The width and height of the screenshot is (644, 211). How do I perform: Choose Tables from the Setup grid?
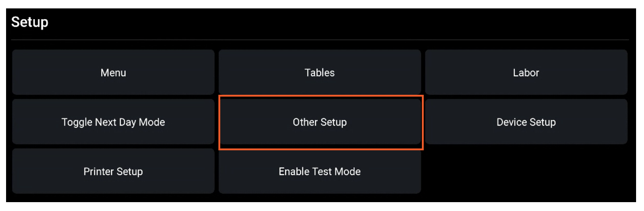pyautogui.click(x=320, y=73)
